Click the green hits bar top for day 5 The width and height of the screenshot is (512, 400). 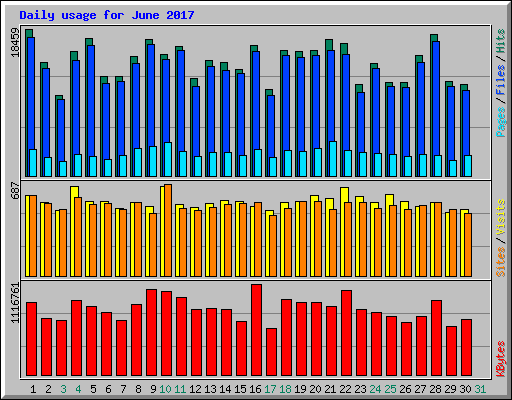tap(89, 42)
